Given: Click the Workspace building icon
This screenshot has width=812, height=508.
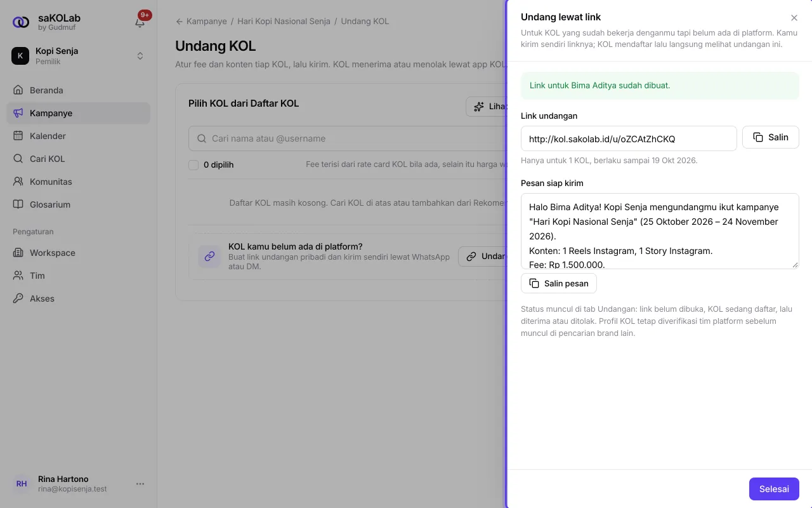Looking at the screenshot, I should 18,253.
